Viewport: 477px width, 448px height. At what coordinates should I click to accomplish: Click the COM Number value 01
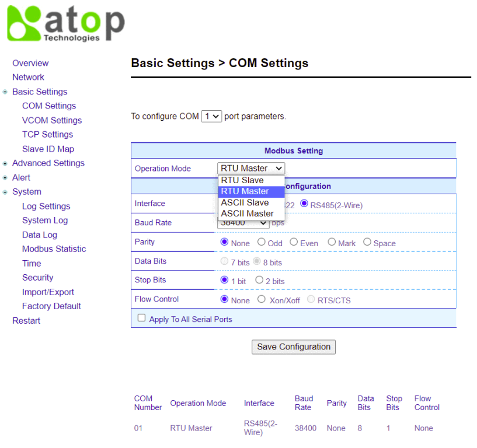[138, 428]
